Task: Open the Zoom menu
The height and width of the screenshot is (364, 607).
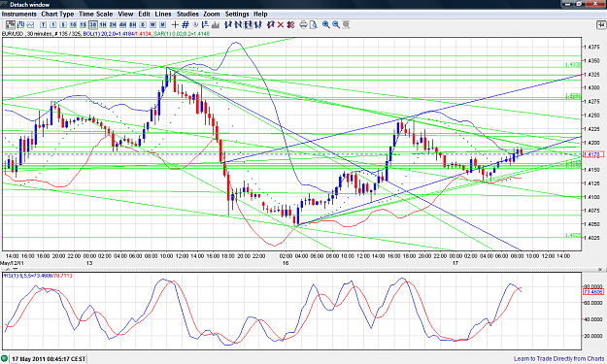Action: pyautogui.click(x=212, y=14)
